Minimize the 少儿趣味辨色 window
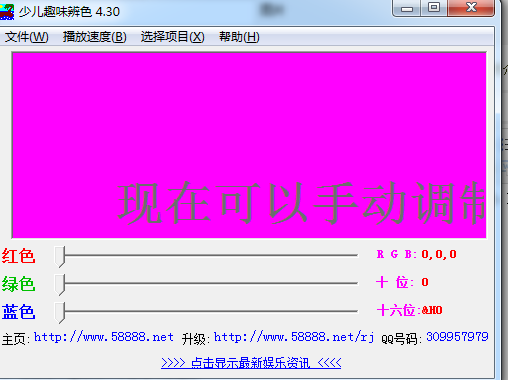This screenshot has width=508, height=380. click(407, 8)
